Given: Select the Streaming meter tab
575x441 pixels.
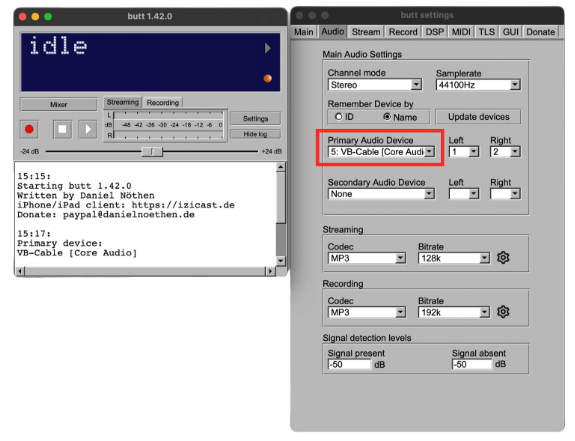Looking at the screenshot, I should (x=123, y=102).
